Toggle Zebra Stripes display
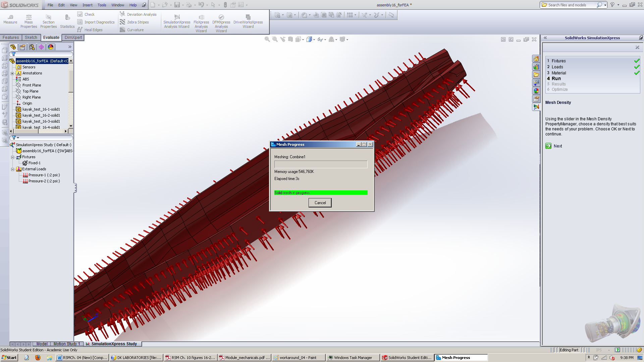Viewport: 644px width, 362px height. click(134, 22)
